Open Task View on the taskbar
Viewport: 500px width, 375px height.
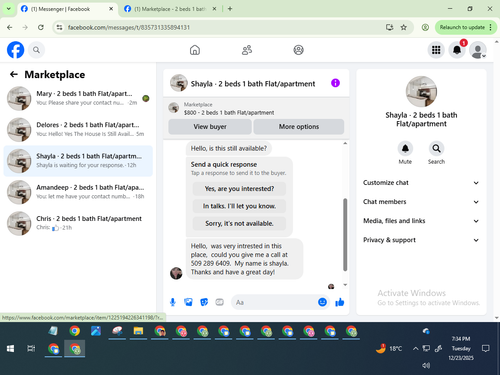(31, 349)
